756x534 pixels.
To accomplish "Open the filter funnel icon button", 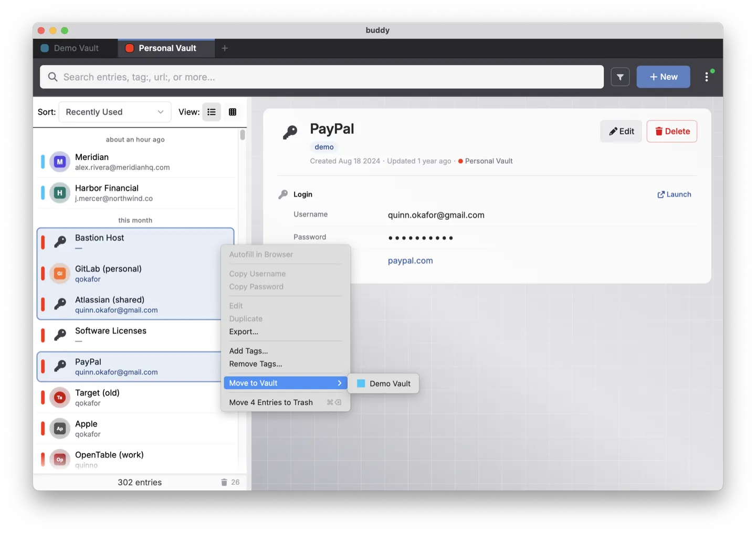I will tap(620, 77).
